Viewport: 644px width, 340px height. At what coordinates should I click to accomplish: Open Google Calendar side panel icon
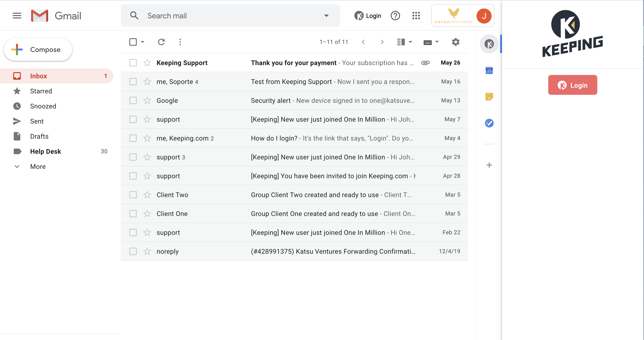(489, 70)
